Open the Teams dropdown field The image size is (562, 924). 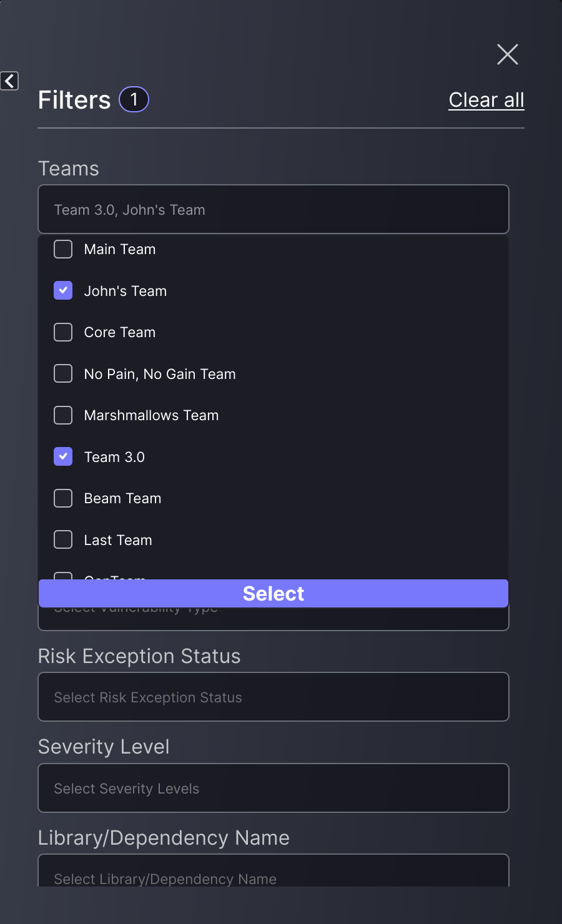[274, 210]
